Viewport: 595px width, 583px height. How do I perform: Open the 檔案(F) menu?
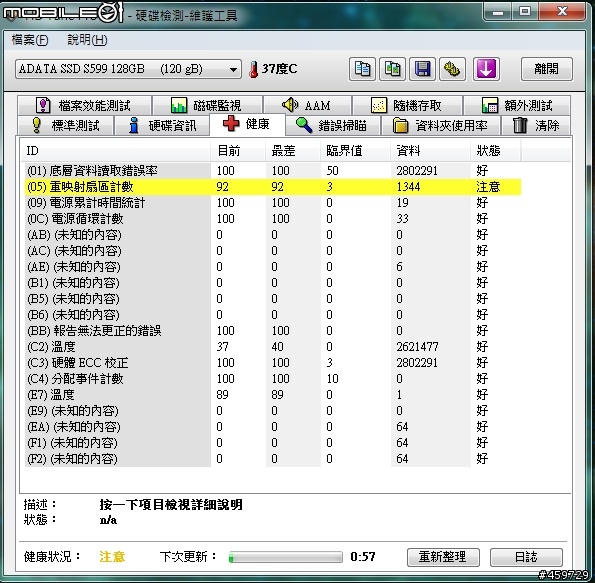coord(30,40)
